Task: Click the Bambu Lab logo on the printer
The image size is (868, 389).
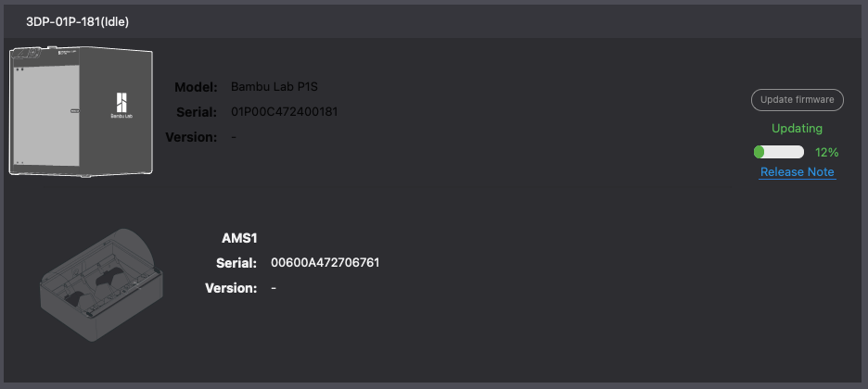Action: [x=121, y=105]
